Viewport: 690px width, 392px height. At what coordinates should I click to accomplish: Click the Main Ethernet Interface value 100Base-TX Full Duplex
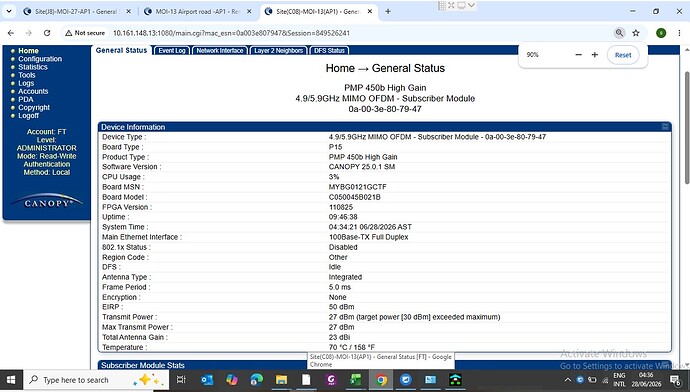click(x=368, y=237)
